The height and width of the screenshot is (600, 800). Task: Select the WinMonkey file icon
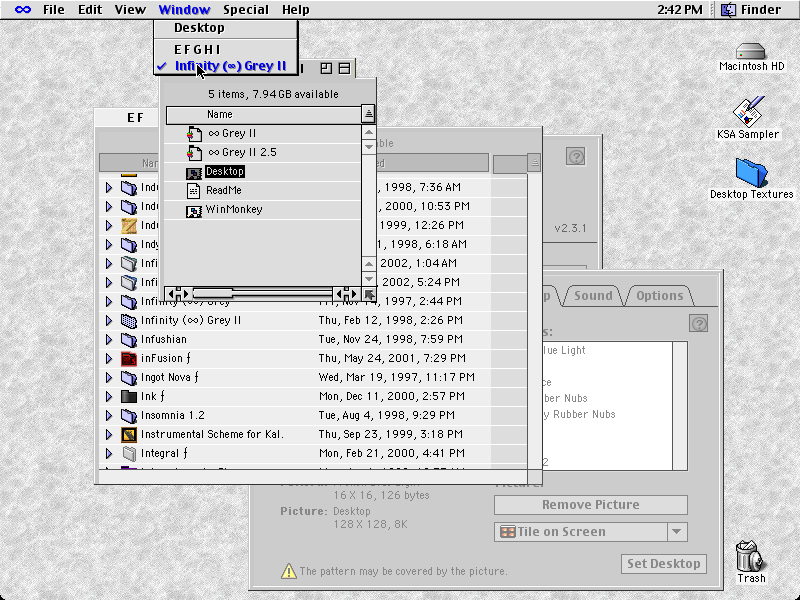(x=194, y=210)
